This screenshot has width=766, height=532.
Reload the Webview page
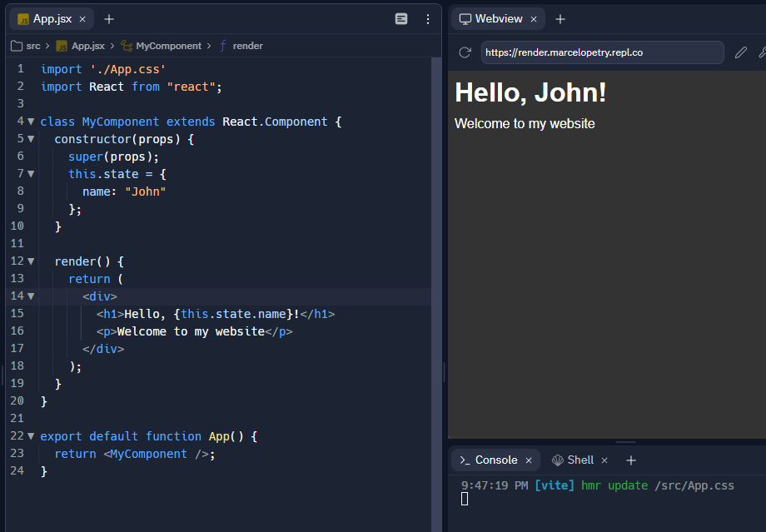click(x=465, y=52)
